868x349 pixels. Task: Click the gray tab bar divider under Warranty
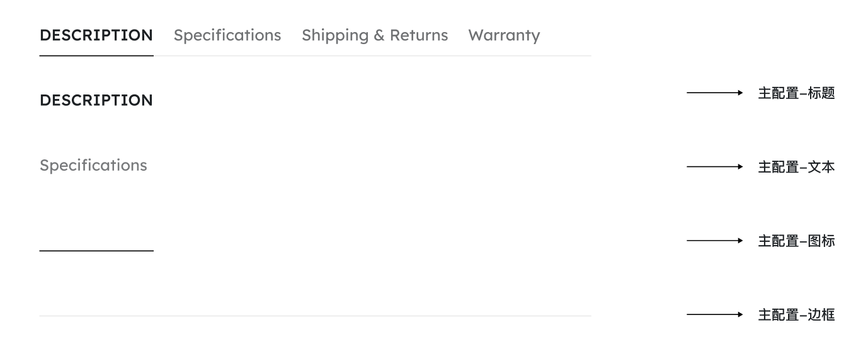pos(504,56)
